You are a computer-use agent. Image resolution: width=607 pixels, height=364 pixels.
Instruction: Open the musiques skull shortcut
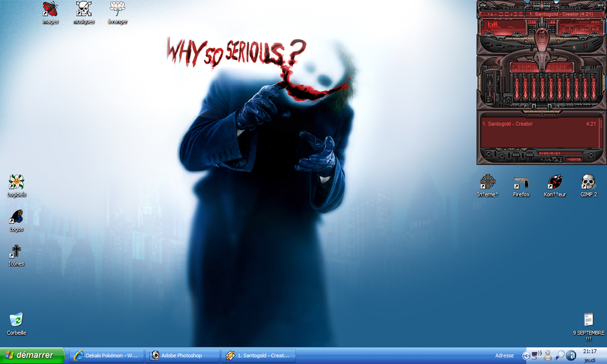click(x=84, y=13)
